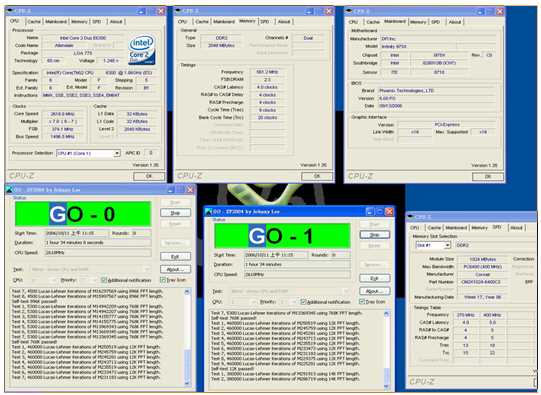Click the GO - 1 green status banner
This screenshot has height=395, width=541.
click(282, 236)
